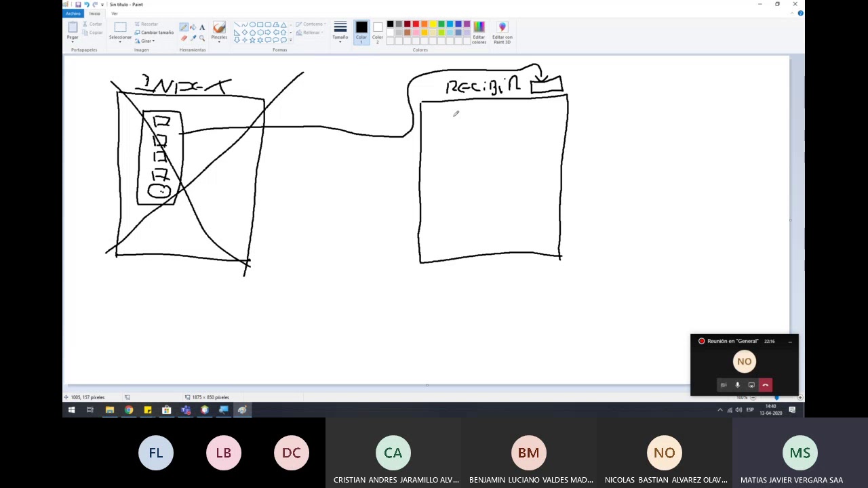Open Microsoft Teams from taskbar
868x488 pixels.
pos(185,409)
